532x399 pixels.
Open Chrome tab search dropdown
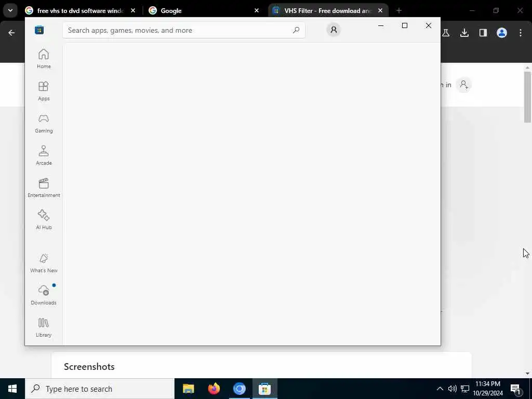click(x=10, y=10)
